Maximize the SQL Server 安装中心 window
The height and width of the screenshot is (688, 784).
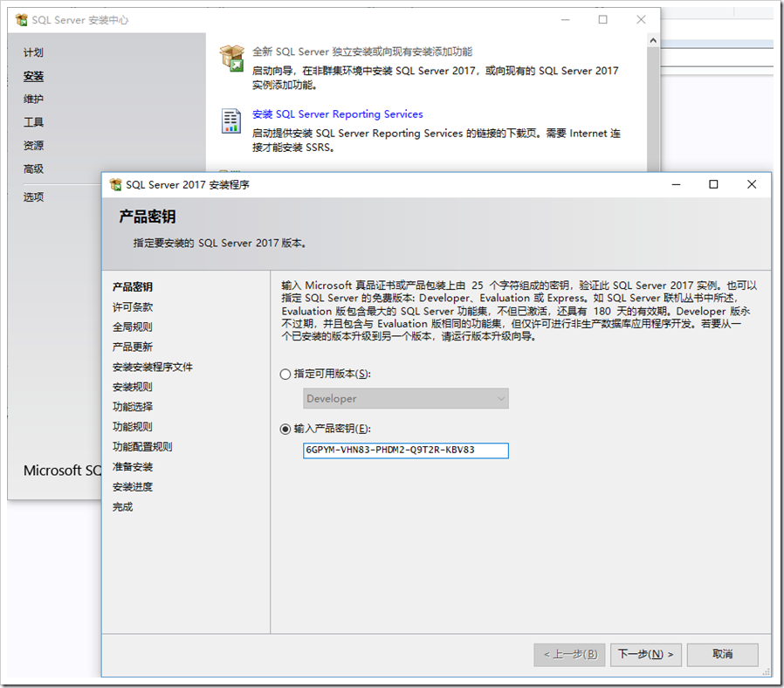[603, 19]
